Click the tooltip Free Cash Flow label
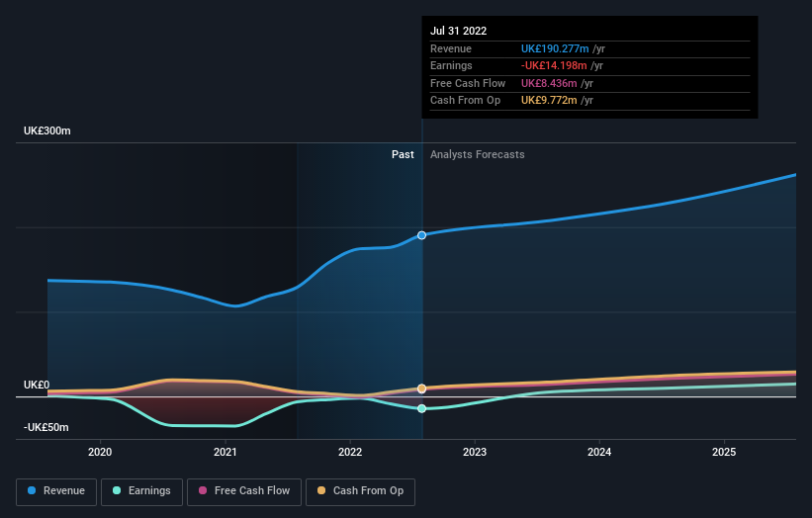Image resolution: width=812 pixels, height=518 pixels. 468,83
